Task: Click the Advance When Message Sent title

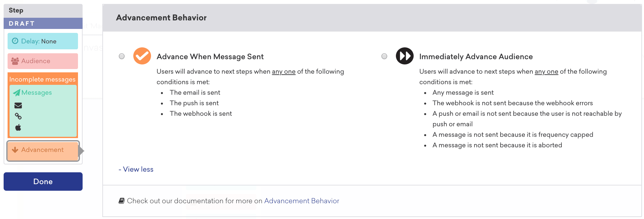Action: click(210, 57)
